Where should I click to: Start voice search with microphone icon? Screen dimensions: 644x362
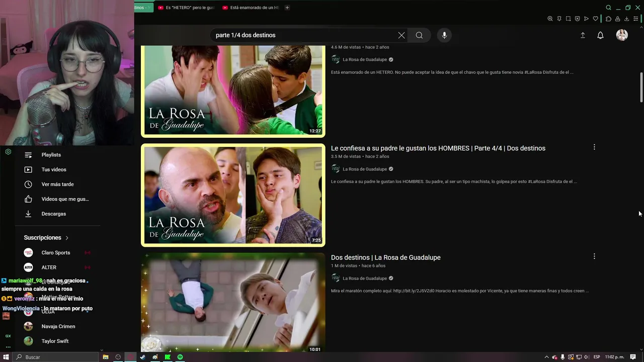pos(444,35)
